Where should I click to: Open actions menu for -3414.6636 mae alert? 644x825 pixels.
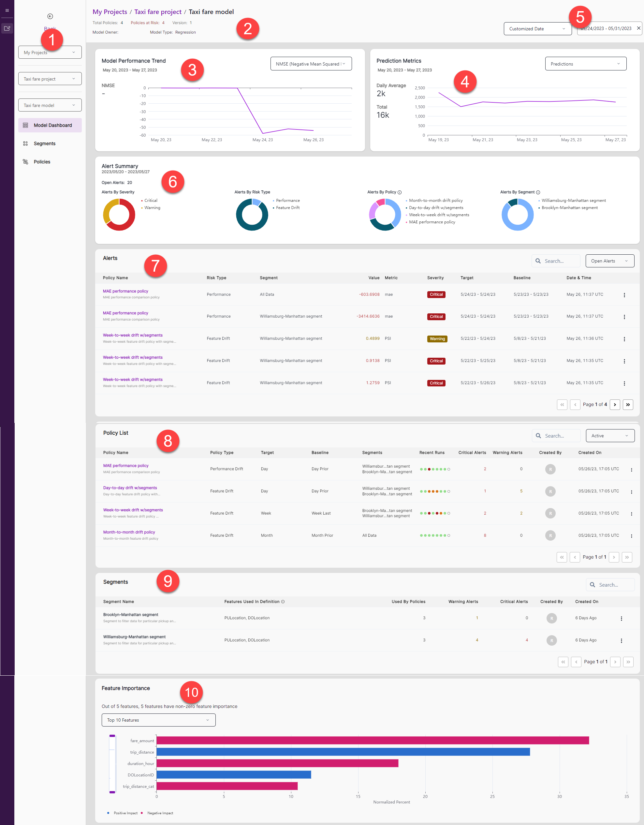click(x=624, y=317)
